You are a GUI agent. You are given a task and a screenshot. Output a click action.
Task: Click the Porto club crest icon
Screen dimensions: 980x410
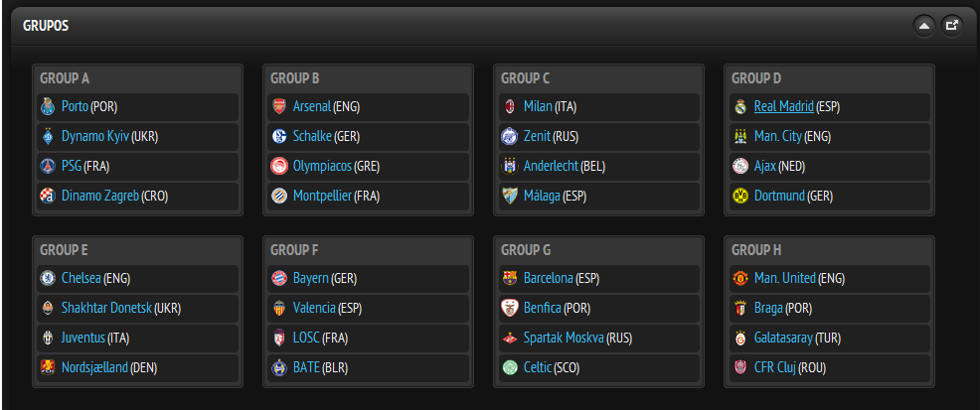coord(48,107)
